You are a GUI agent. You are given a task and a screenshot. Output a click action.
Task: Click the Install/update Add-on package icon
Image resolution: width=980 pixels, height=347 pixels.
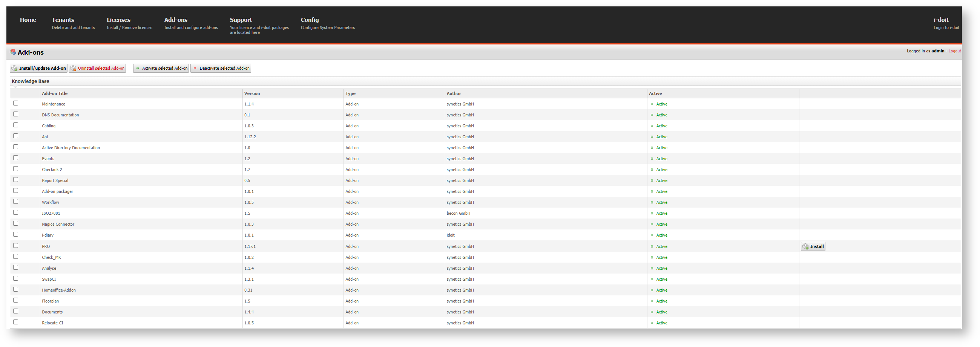click(14, 69)
